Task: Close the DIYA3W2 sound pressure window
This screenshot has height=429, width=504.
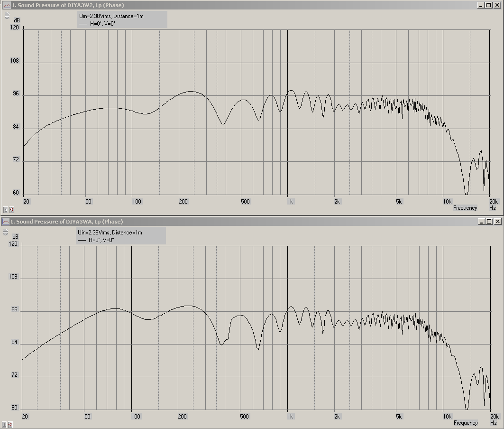Action: click(x=497, y=5)
